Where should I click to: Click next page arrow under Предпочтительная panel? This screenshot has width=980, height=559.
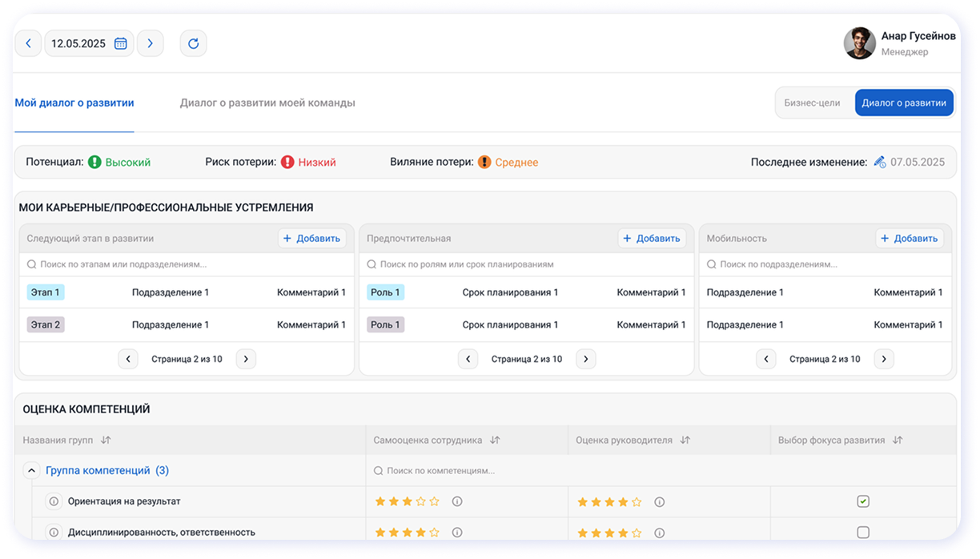point(585,359)
